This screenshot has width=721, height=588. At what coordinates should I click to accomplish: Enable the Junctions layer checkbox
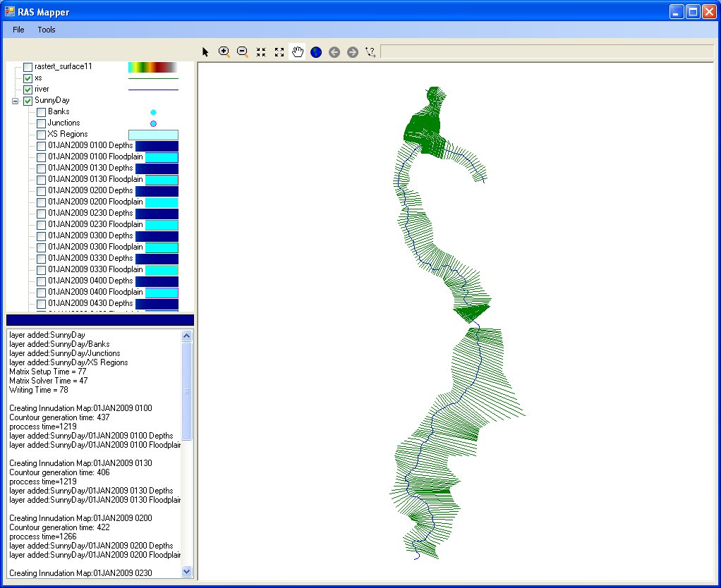pos(42,123)
